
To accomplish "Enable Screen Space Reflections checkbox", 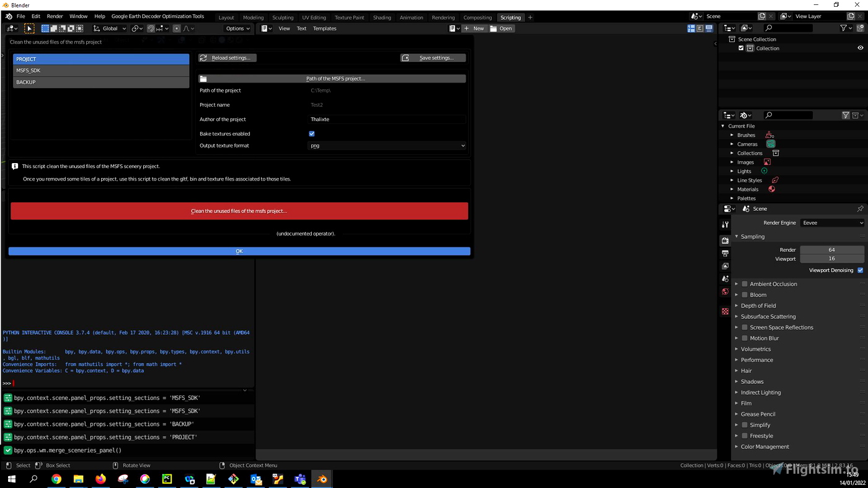I will (x=745, y=327).
